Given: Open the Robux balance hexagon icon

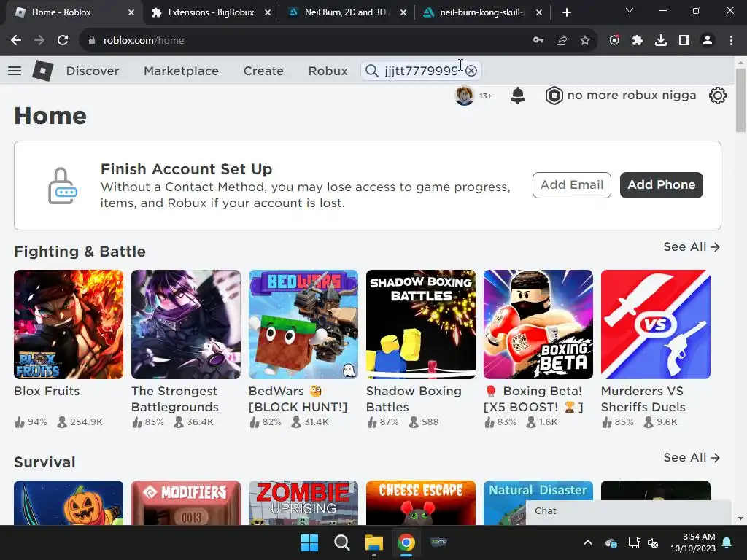Looking at the screenshot, I should click(554, 96).
